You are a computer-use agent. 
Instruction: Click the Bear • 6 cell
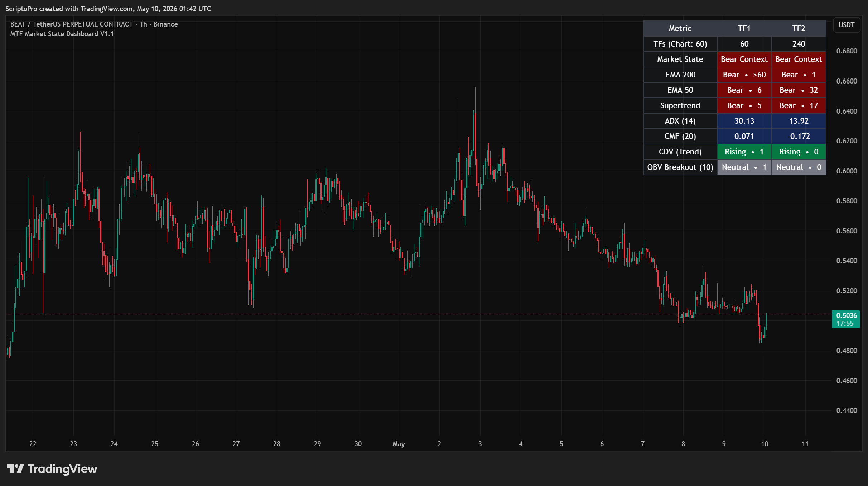coord(744,90)
